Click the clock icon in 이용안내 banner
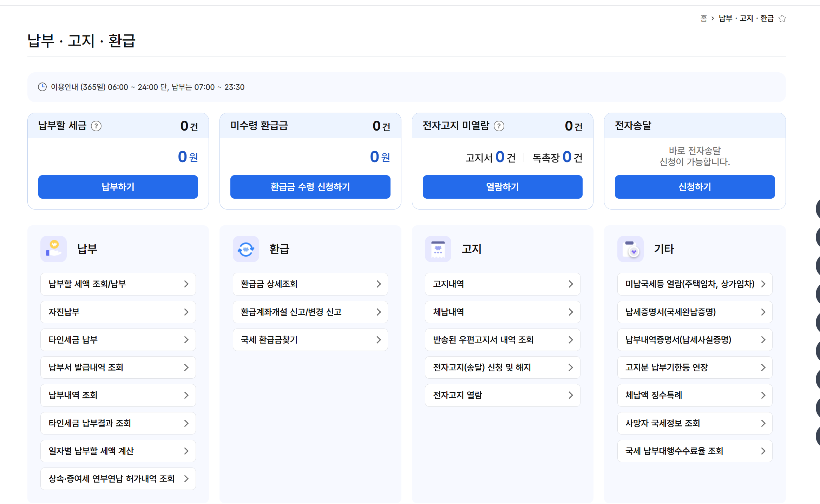Viewport: 820px width, 504px height. tap(42, 87)
